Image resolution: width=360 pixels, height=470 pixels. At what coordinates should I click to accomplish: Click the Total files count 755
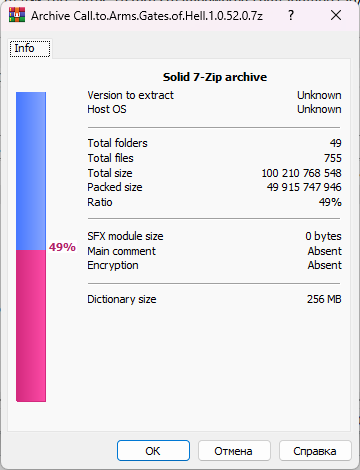point(333,158)
